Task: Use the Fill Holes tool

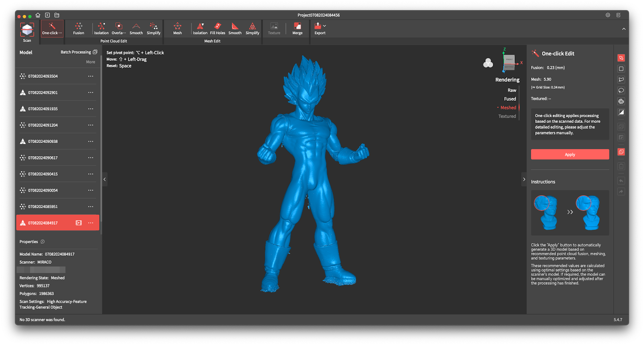Action: (217, 29)
